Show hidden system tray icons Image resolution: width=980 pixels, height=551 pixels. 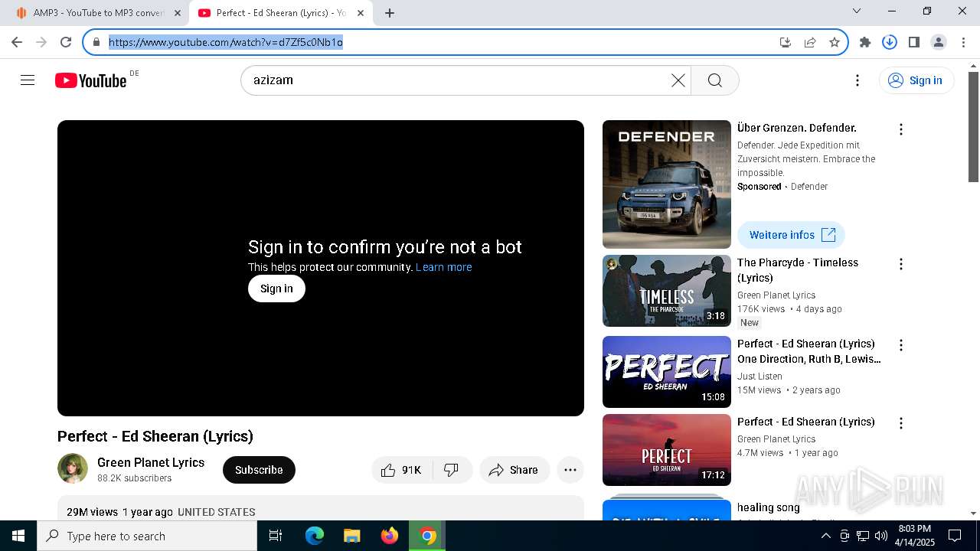click(x=825, y=536)
